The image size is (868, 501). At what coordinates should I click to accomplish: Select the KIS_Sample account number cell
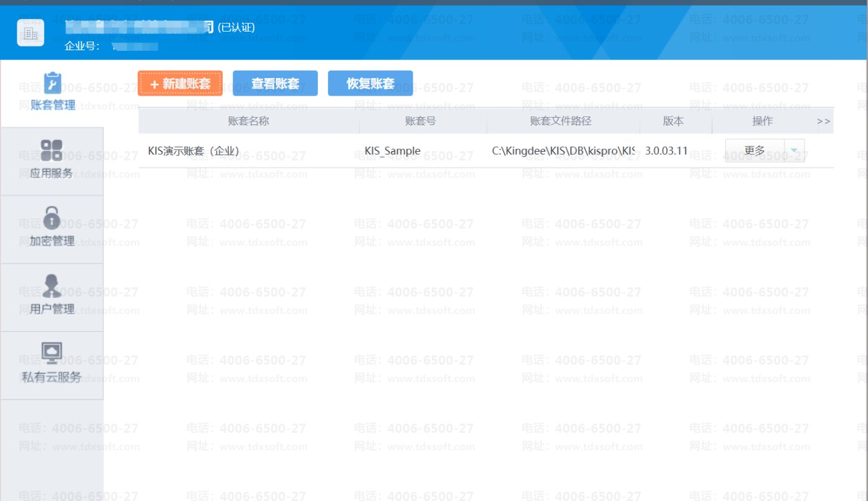pos(392,150)
